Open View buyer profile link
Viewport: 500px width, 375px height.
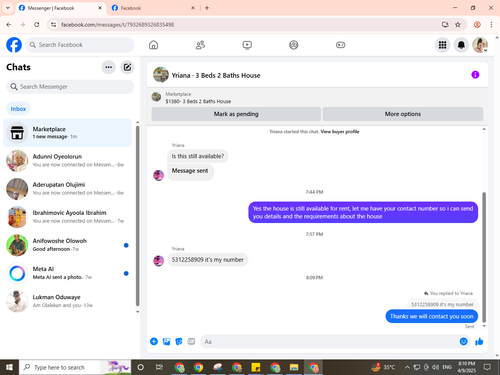tap(340, 132)
